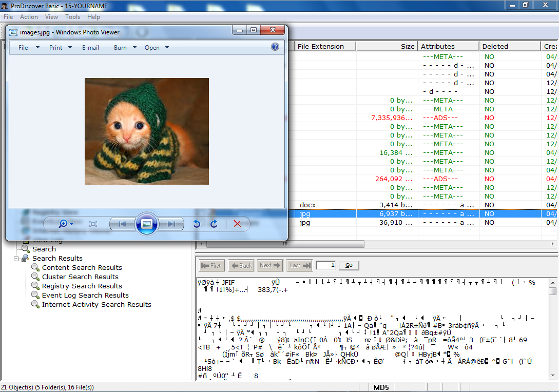Click the Last page button
This screenshot has width=559, height=392.
299,265
